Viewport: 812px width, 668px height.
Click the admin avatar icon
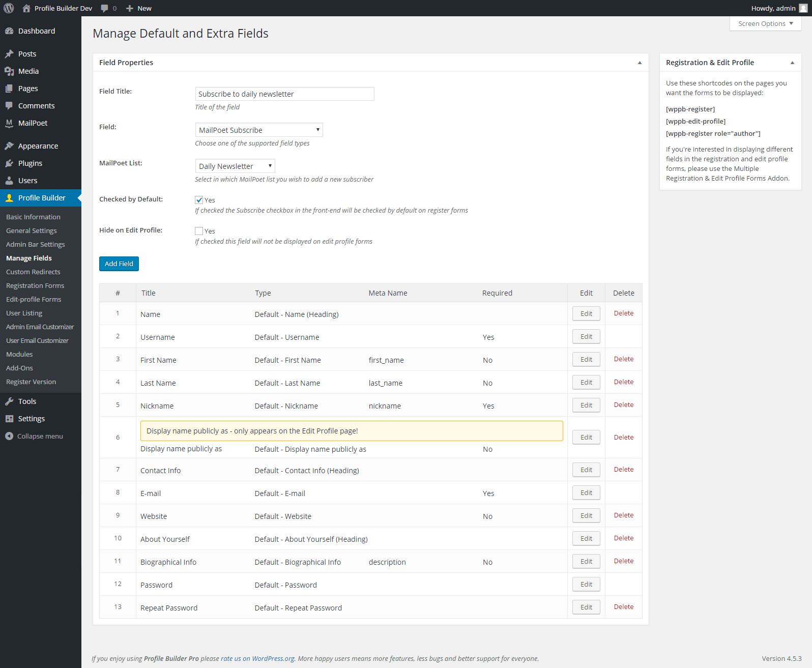pyautogui.click(x=803, y=8)
